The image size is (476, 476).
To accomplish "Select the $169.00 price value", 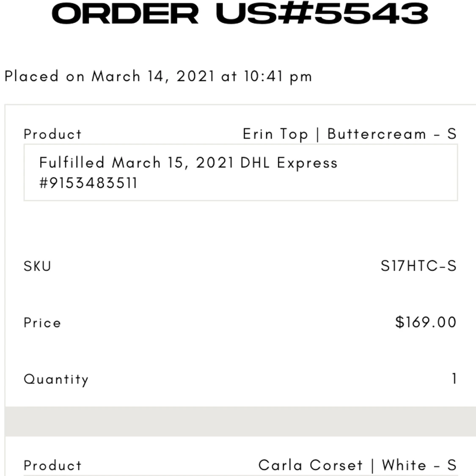I will [426, 322].
